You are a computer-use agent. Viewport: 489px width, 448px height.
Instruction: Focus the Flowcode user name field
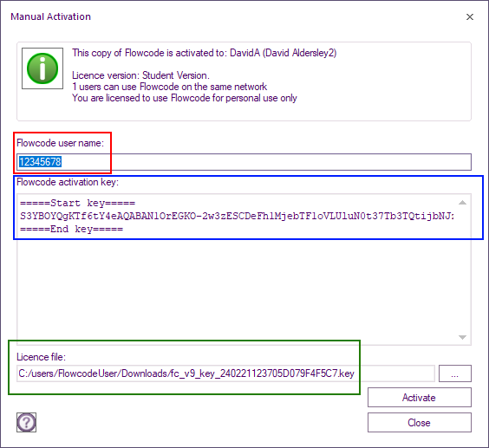click(244, 162)
